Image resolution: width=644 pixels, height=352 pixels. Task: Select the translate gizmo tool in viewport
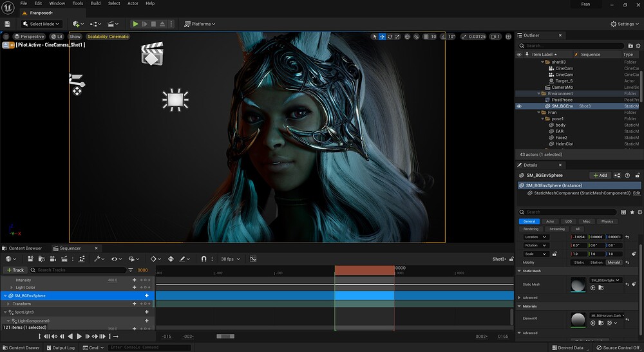[382, 37]
